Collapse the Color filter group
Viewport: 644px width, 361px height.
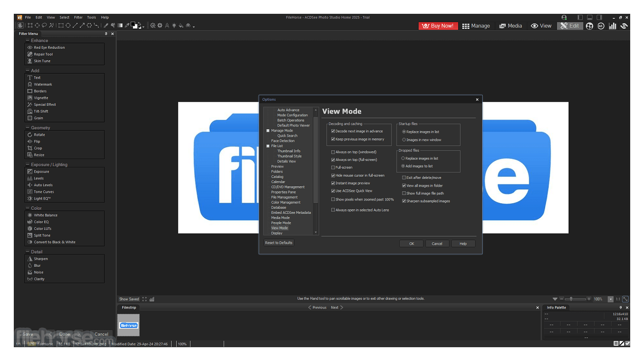pos(28,208)
